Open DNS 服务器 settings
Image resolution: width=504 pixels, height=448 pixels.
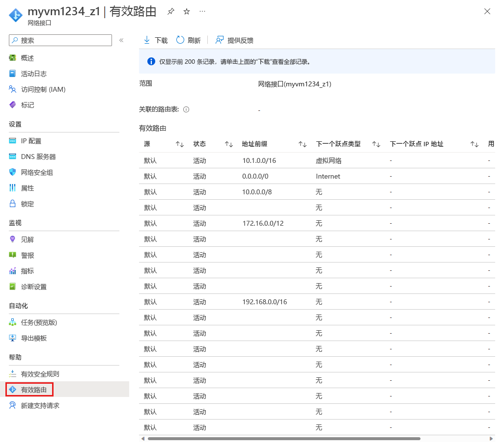click(38, 157)
